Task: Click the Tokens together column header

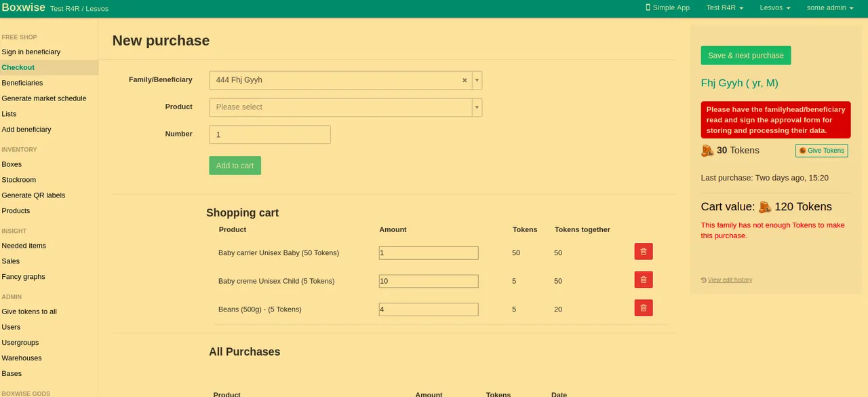Action: click(x=583, y=229)
